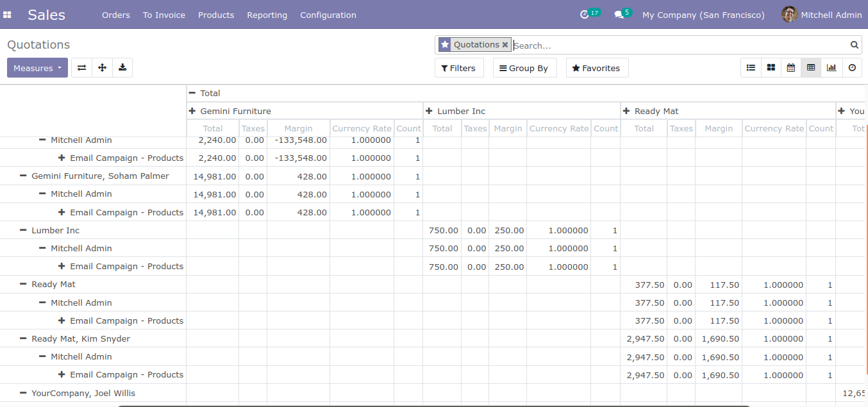The image size is (868, 407).
Task: Open the Filters dropdown
Action: 458,68
